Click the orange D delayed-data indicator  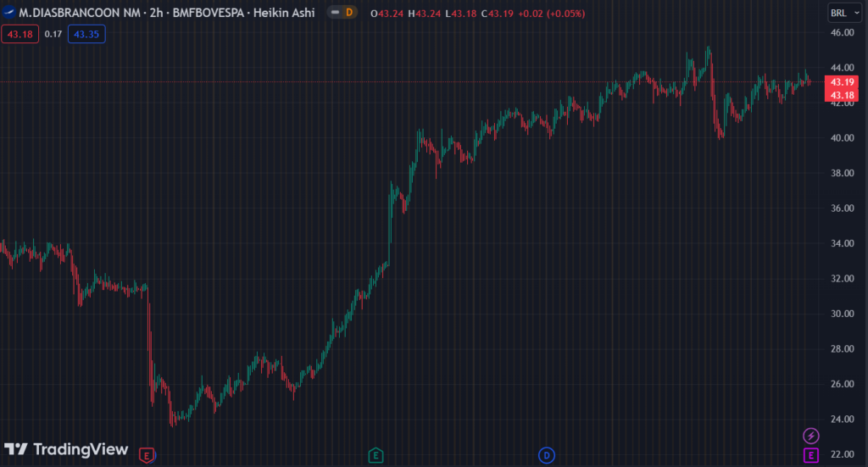coord(349,12)
